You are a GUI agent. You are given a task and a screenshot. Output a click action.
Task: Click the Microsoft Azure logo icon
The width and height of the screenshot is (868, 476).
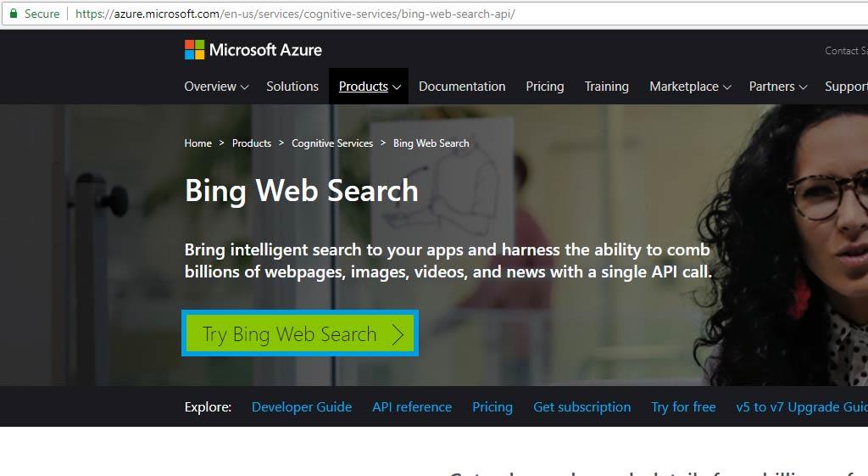(x=195, y=50)
